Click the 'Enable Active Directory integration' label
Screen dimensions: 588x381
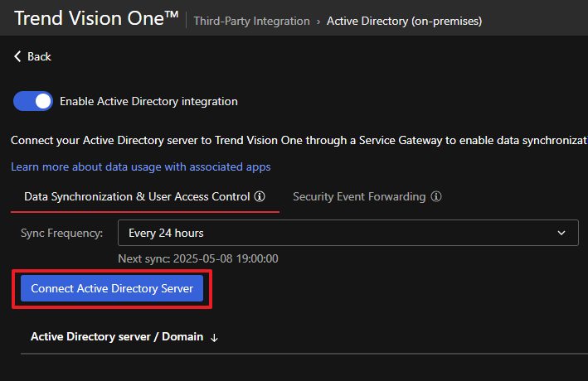click(x=148, y=102)
